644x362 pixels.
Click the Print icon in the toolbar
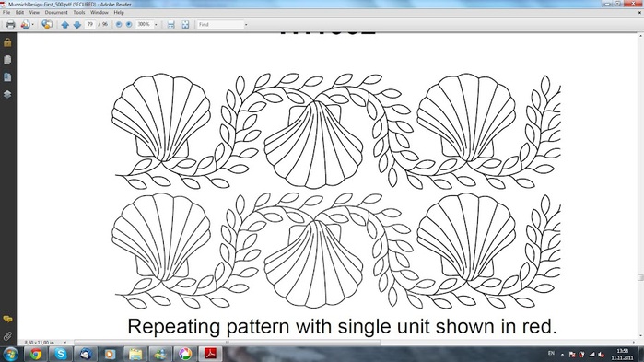[x=11, y=25]
